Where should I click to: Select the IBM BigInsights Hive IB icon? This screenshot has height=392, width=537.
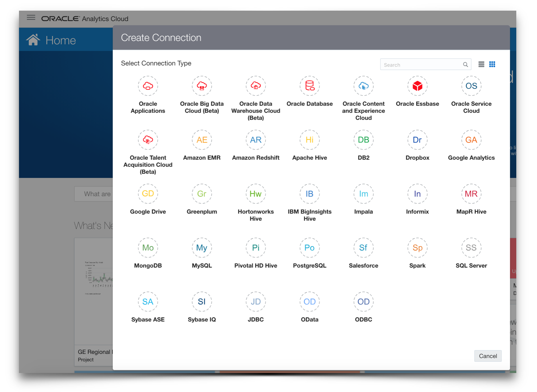(310, 194)
